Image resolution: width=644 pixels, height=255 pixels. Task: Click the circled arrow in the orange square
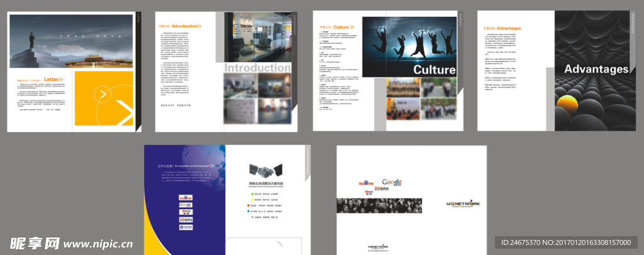pyautogui.click(x=103, y=95)
